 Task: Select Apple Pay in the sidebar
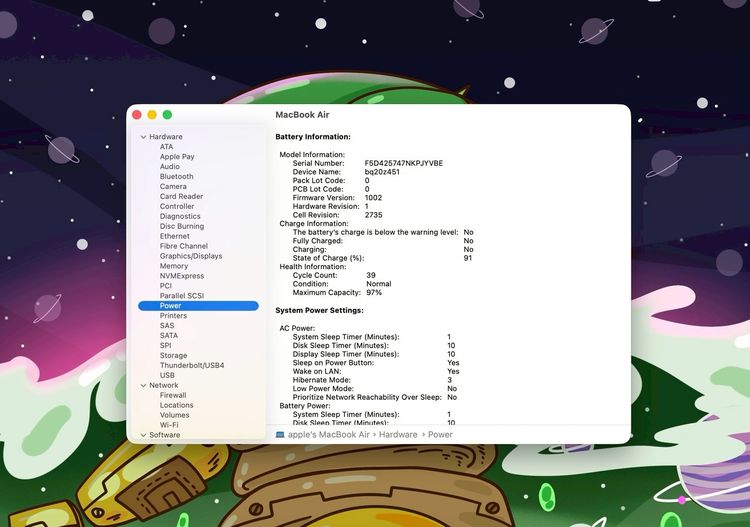[177, 157]
